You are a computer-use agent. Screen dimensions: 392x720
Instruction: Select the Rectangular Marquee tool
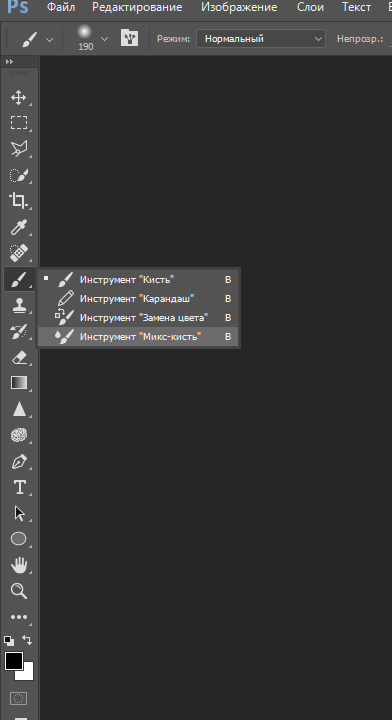click(x=19, y=123)
